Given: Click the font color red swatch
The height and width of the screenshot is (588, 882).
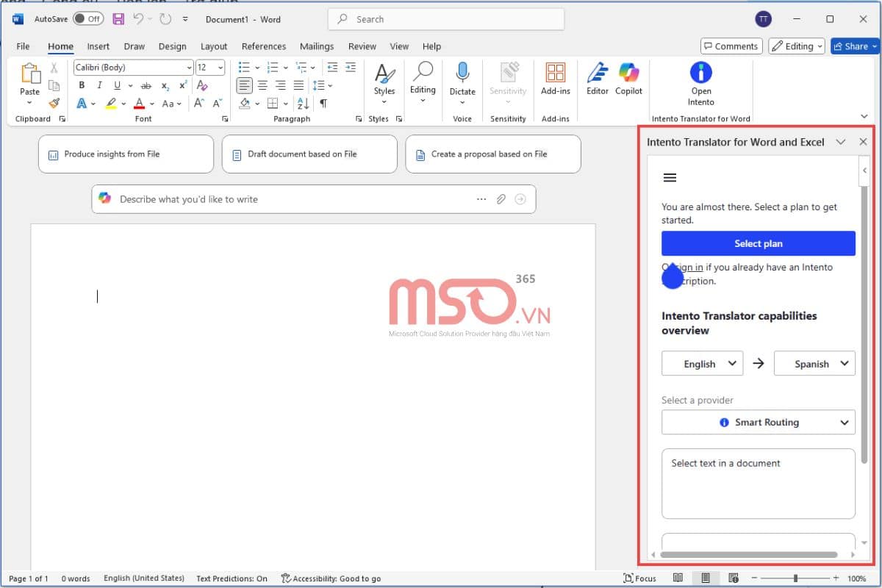Looking at the screenshot, I should click(138, 104).
